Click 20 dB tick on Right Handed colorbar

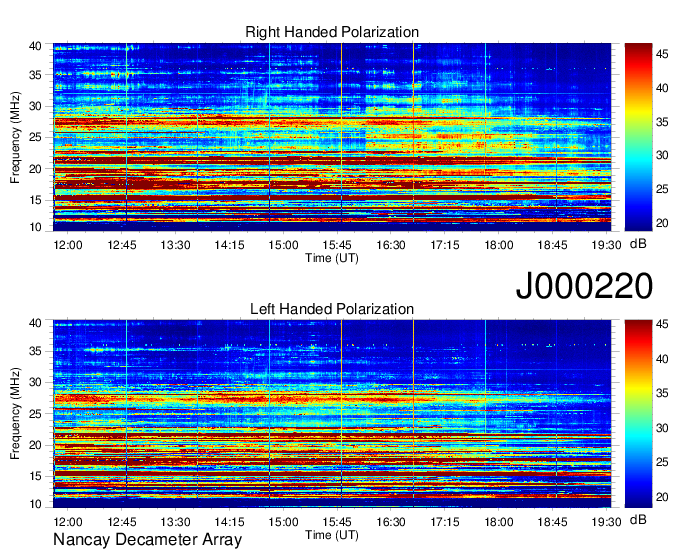coord(662,223)
